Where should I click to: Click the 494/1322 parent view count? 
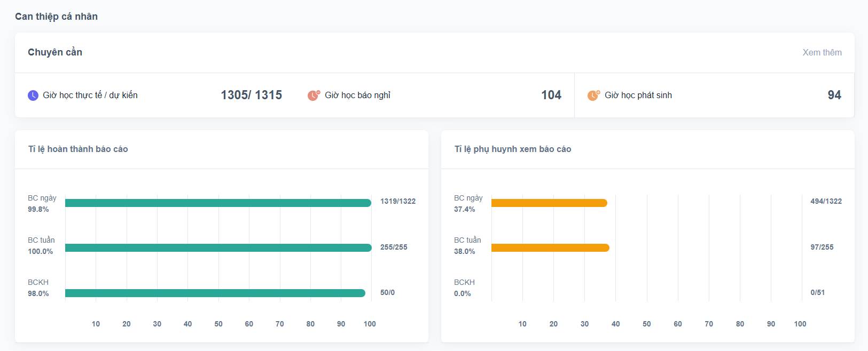click(x=826, y=201)
